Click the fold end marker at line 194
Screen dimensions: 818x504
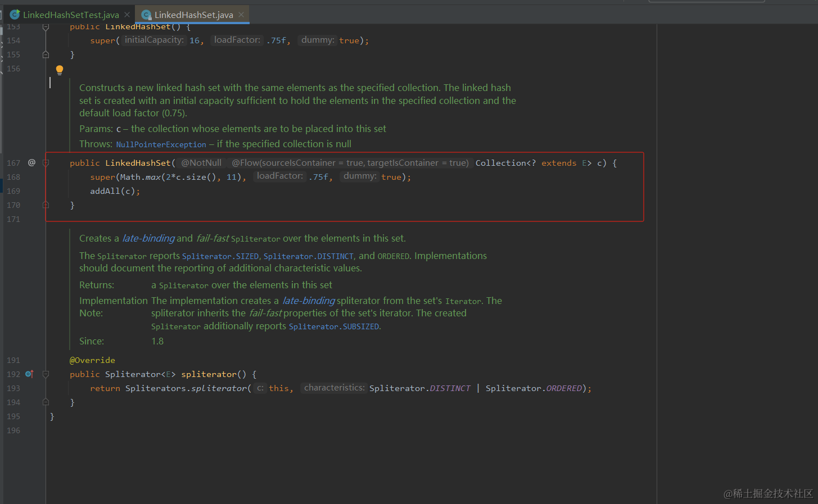[46, 402]
